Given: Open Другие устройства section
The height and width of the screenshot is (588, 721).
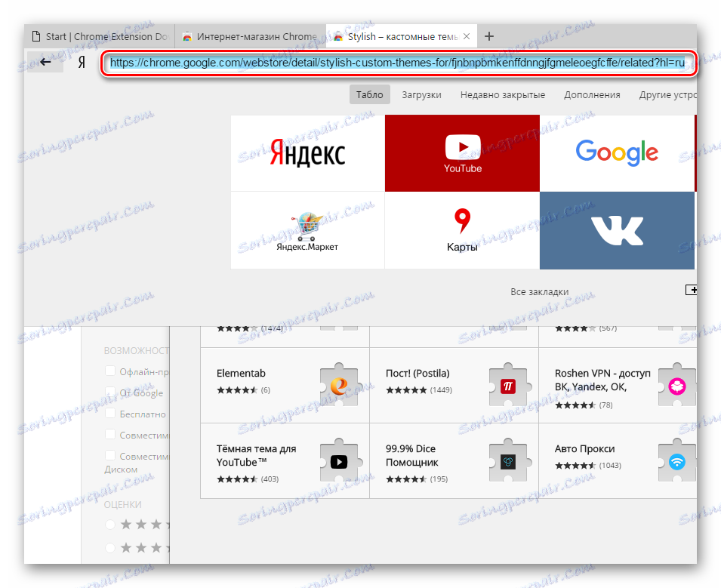Looking at the screenshot, I should click(x=667, y=94).
